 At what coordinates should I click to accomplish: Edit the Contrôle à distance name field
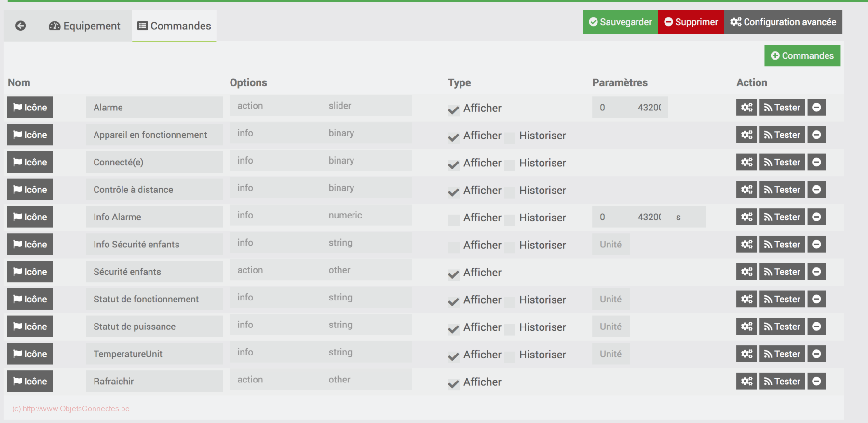click(154, 190)
